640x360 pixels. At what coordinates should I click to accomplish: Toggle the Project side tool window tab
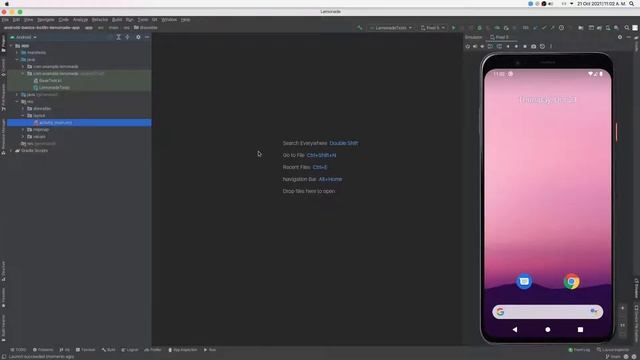pos(3,43)
